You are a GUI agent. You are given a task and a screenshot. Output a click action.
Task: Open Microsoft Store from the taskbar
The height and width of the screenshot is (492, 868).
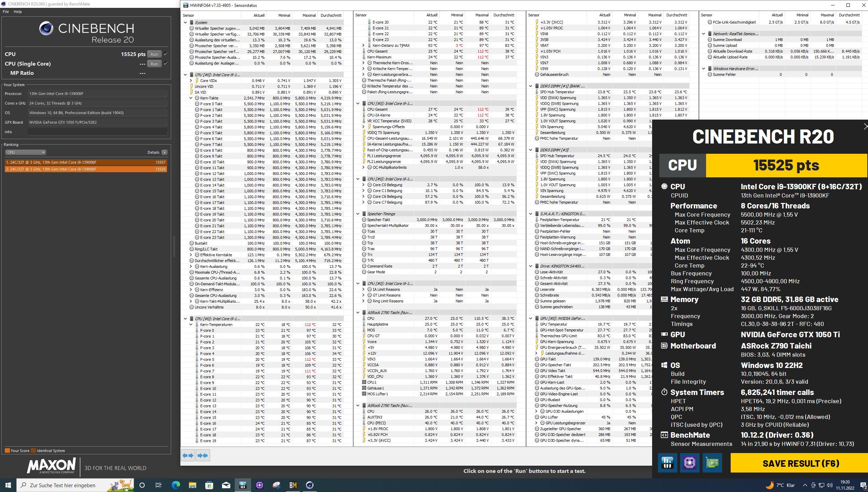[x=209, y=485]
